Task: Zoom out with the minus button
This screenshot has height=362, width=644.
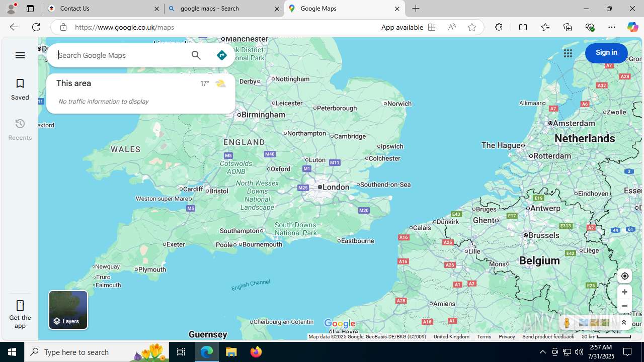Action: [624, 306]
